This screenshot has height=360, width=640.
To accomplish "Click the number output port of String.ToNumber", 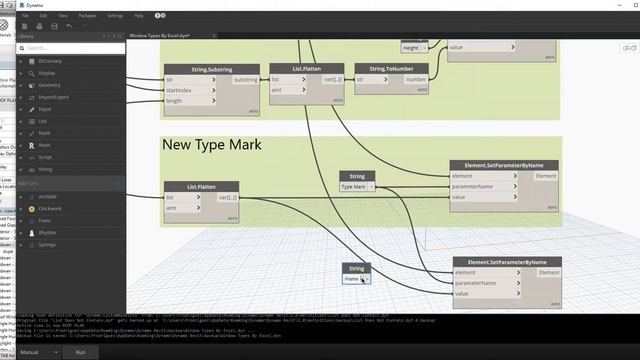I will pyautogui.click(x=416, y=80).
